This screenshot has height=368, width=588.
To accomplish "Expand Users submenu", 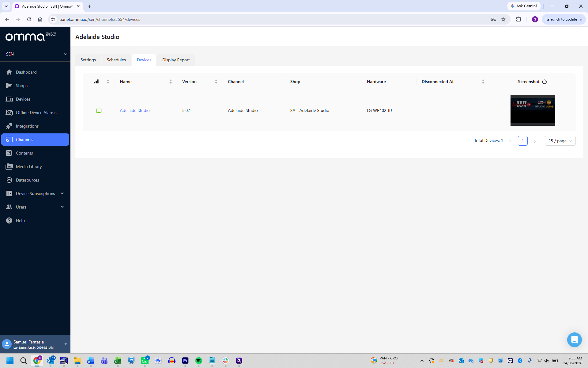I will click(x=35, y=207).
